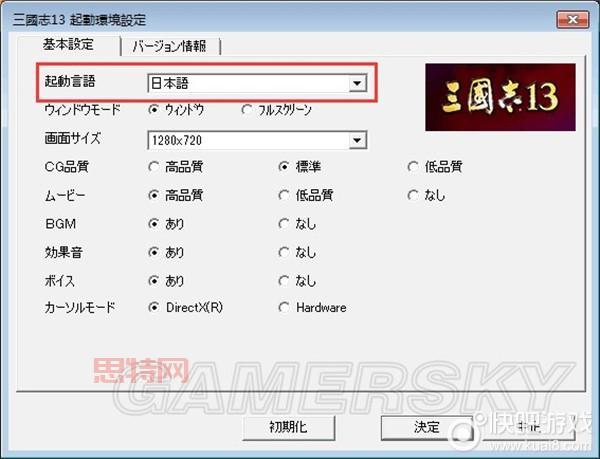Click the 決定 confirm button
Screen dimensions: 600x459
point(427,427)
